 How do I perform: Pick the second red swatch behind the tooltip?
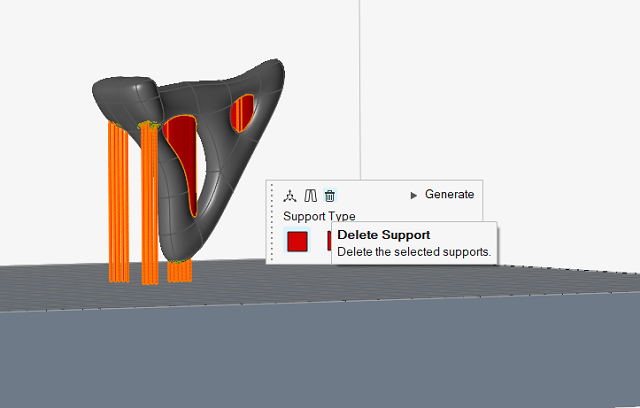pyautogui.click(x=329, y=241)
